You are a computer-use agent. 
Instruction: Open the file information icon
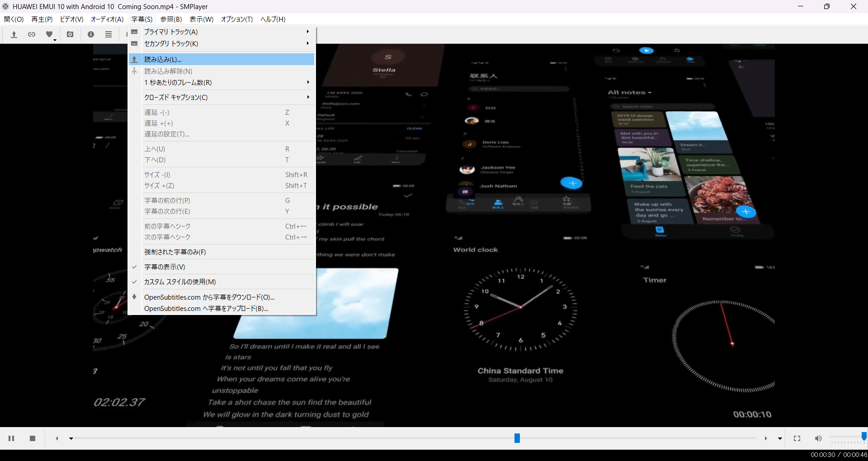[x=91, y=34]
